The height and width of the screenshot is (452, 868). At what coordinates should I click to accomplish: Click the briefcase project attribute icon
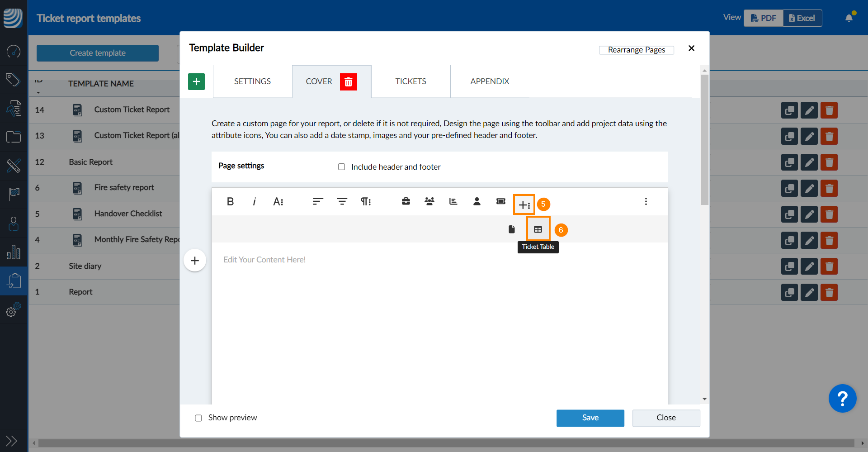point(406,202)
